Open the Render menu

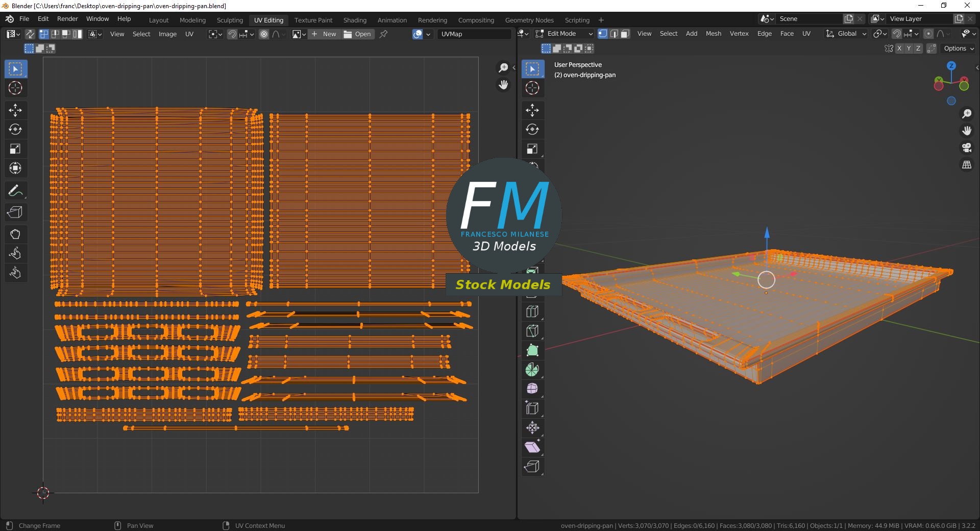pos(67,19)
